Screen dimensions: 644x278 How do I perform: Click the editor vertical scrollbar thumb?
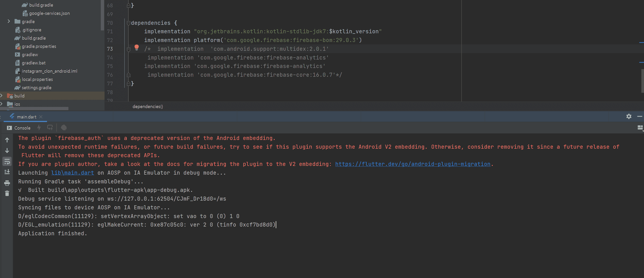[x=643, y=80]
